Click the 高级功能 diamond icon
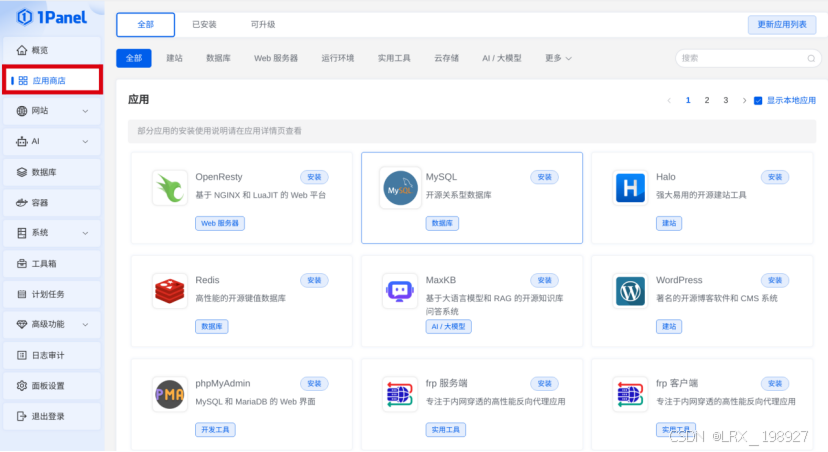The image size is (828, 452). 22,324
